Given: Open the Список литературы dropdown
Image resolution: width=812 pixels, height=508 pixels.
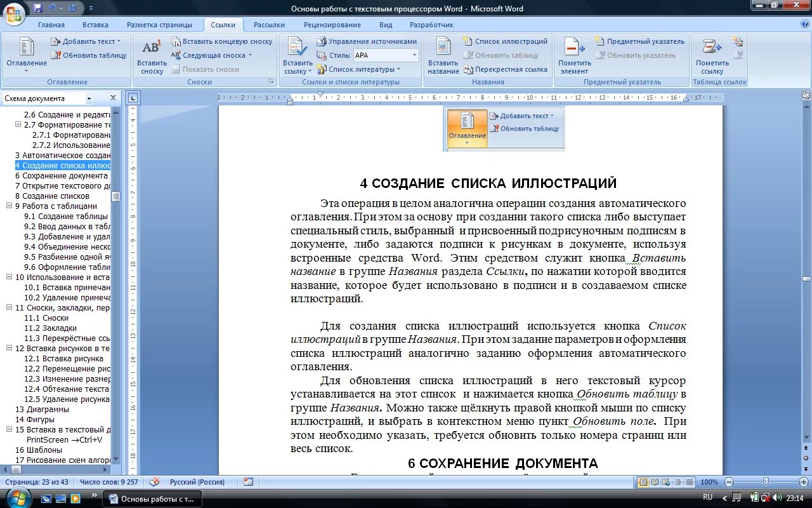Looking at the screenshot, I should (x=360, y=69).
